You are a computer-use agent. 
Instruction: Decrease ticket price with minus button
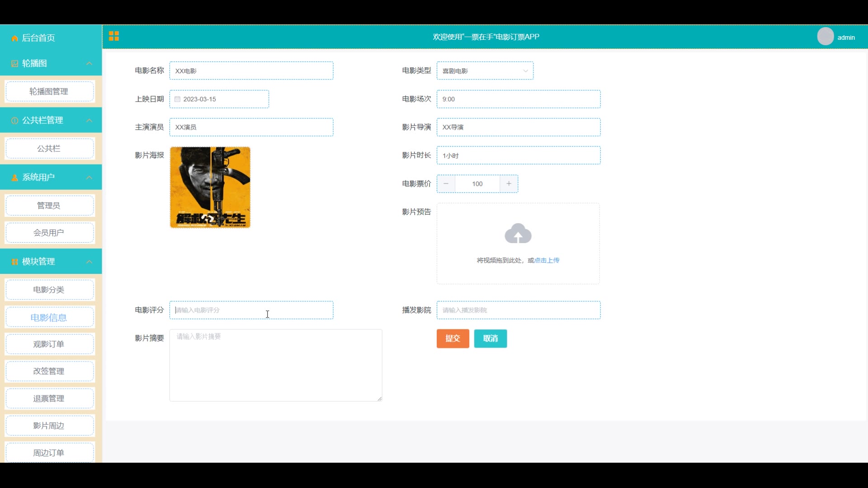point(446,184)
